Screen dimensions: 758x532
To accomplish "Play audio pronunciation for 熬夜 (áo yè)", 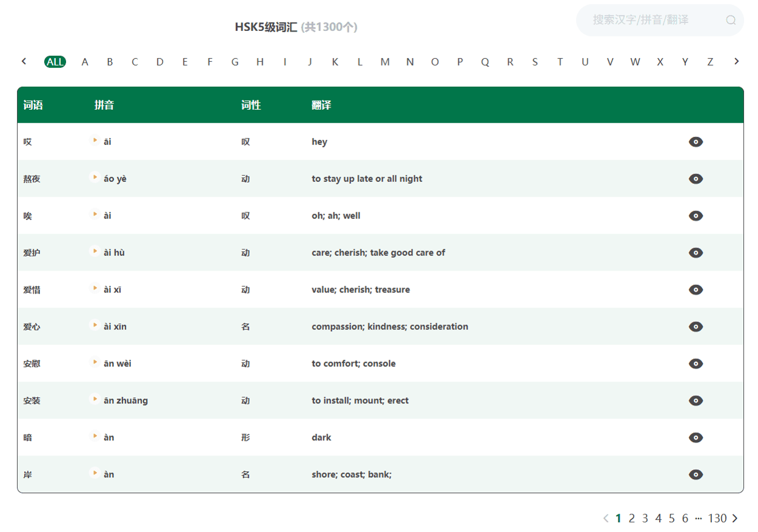I will [x=95, y=178].
